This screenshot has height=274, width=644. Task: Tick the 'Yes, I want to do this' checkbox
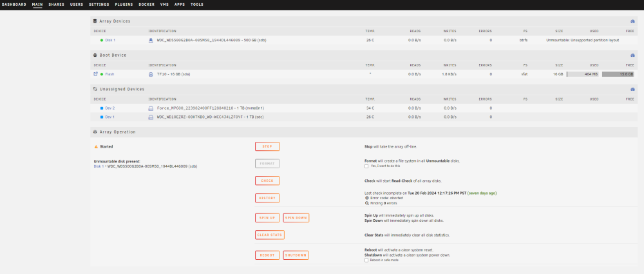pyautogui.click(x=366, y=166)
